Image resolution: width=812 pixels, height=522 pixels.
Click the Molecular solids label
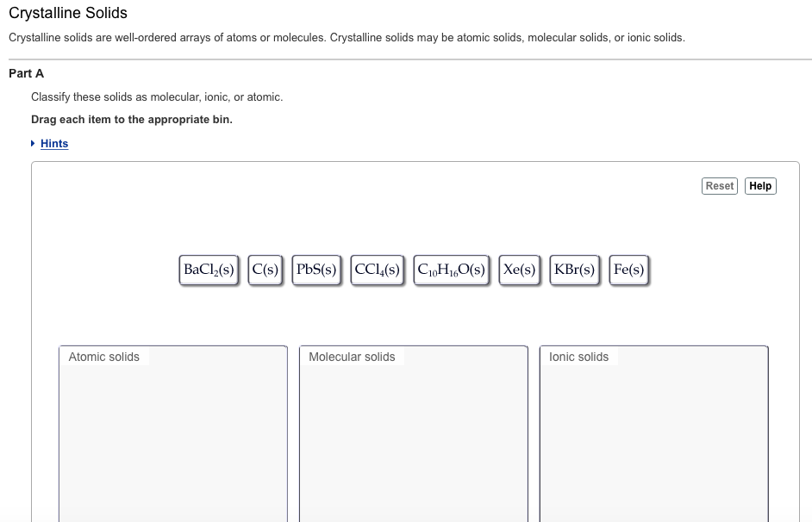click(x=351, y=357)
